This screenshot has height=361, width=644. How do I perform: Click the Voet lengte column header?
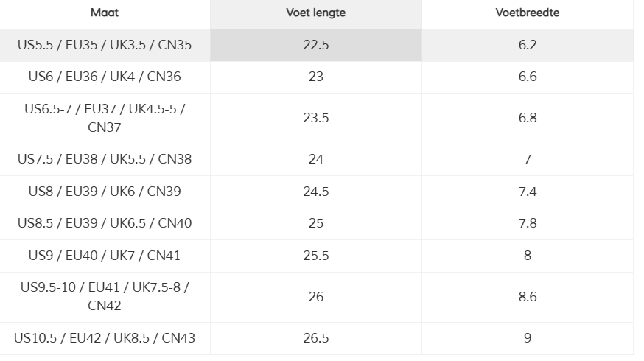[316, 13]
